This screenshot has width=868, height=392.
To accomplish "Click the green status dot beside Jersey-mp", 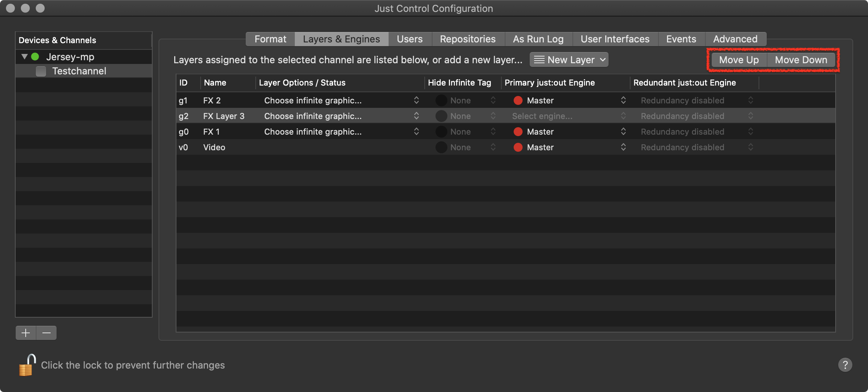I will 35,57.
